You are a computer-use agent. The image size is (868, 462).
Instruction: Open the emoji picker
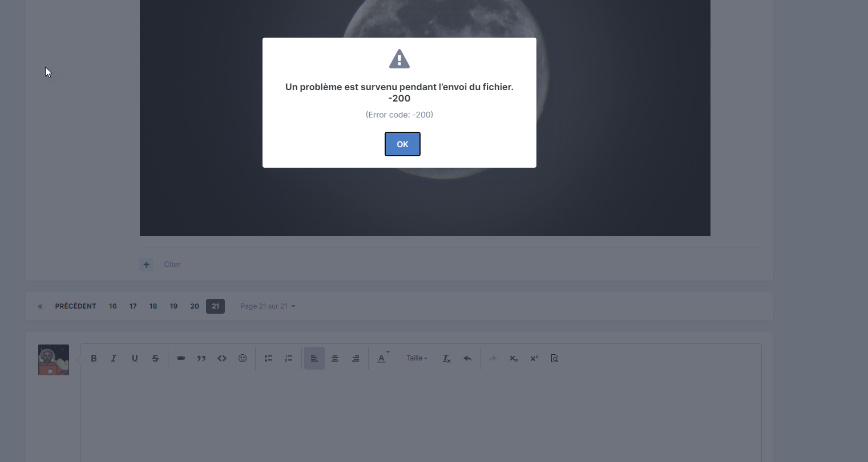243,358
